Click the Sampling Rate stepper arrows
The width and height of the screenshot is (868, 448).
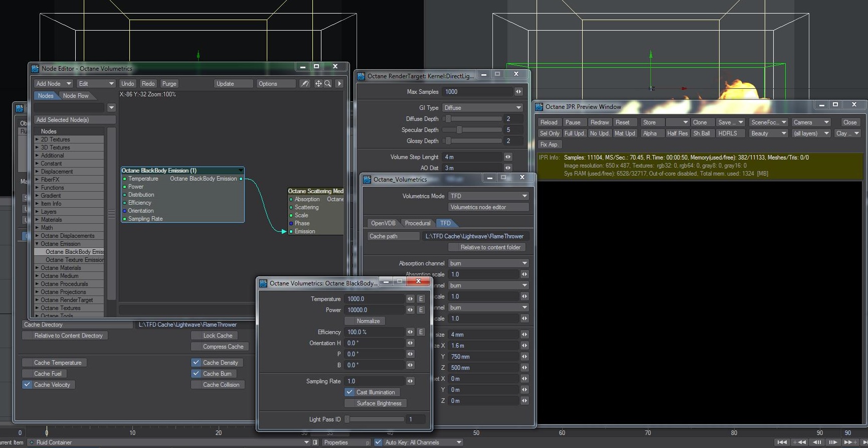(410, 381)
